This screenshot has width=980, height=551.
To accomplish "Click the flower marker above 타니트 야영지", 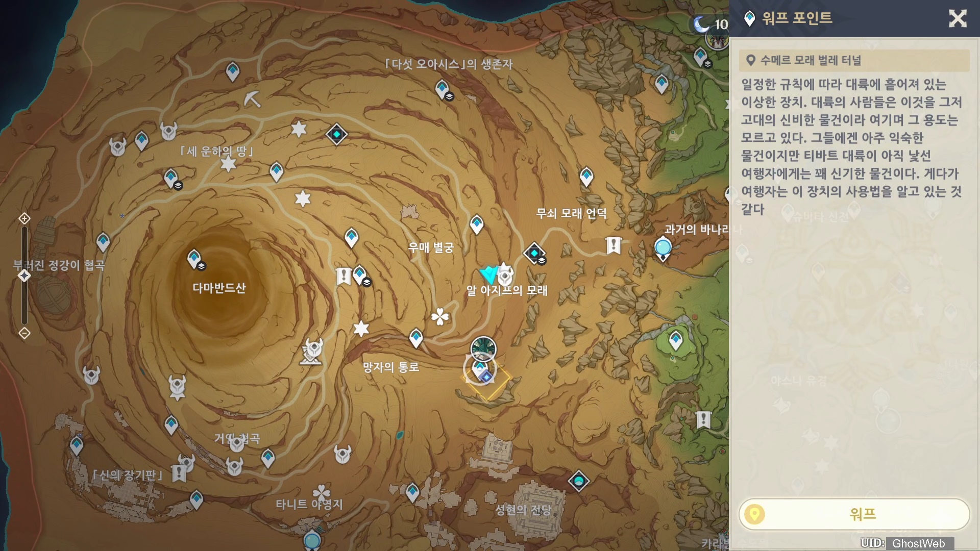I will [x=322, y=492].
